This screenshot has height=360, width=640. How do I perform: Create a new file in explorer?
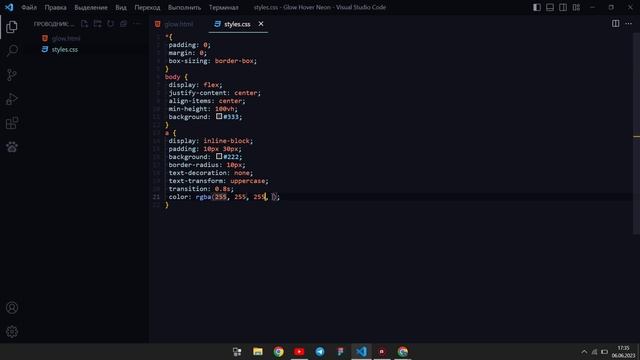[x=84, y=24]
